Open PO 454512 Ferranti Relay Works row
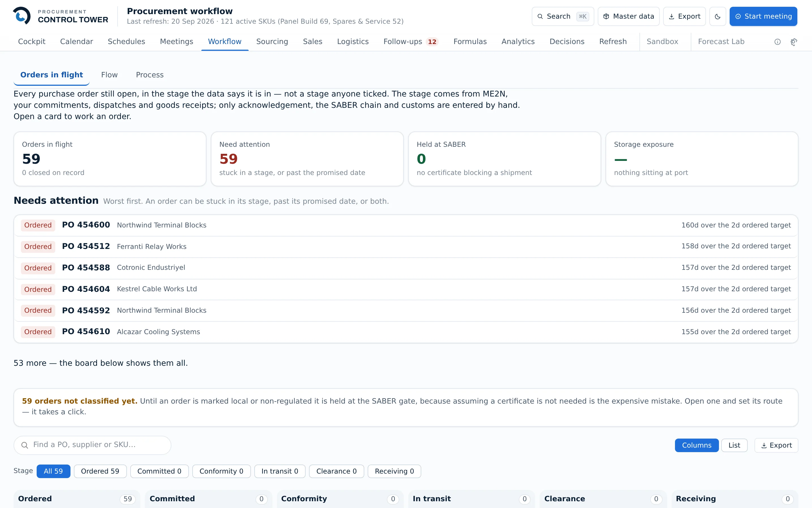 click(x=406, y=247)
